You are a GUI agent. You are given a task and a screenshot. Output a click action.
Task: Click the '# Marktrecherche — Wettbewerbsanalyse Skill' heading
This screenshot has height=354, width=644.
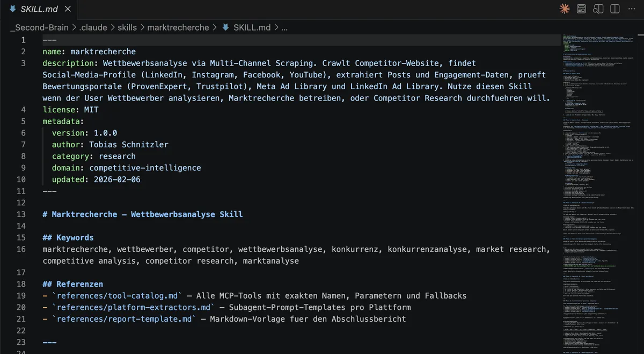[143, 214]
